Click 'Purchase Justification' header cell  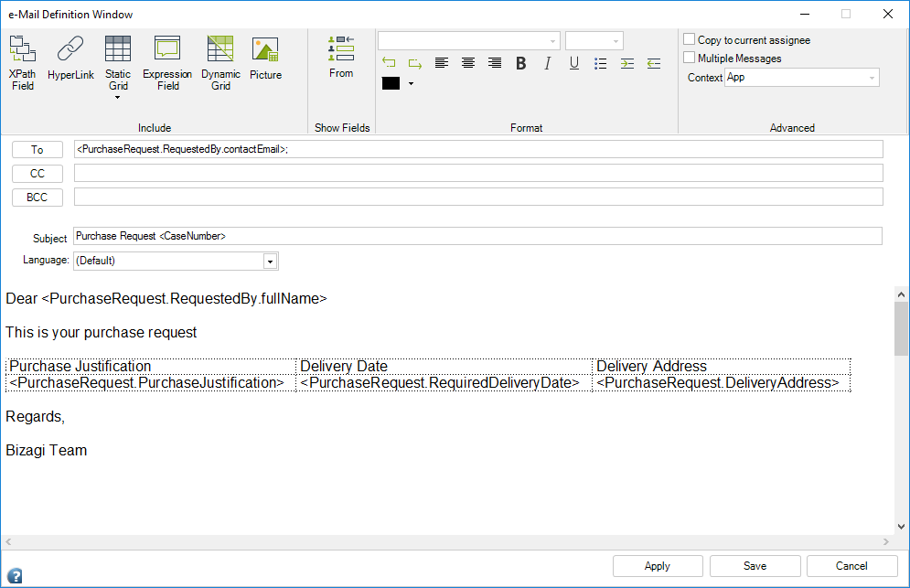151,367
